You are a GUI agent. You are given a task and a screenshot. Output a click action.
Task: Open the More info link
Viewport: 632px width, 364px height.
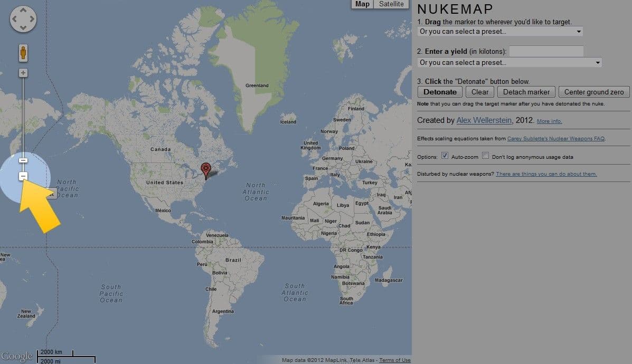[550, 121]
